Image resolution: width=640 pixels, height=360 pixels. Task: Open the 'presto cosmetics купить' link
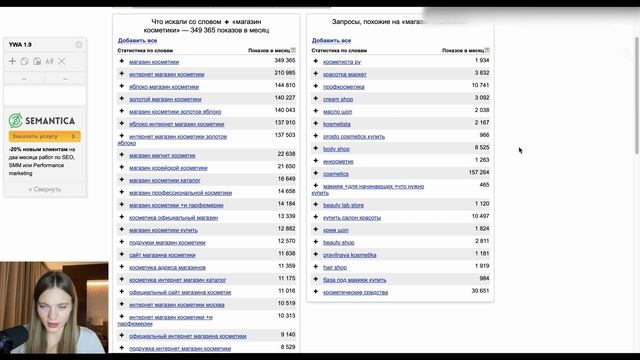(x=354, y=136)
